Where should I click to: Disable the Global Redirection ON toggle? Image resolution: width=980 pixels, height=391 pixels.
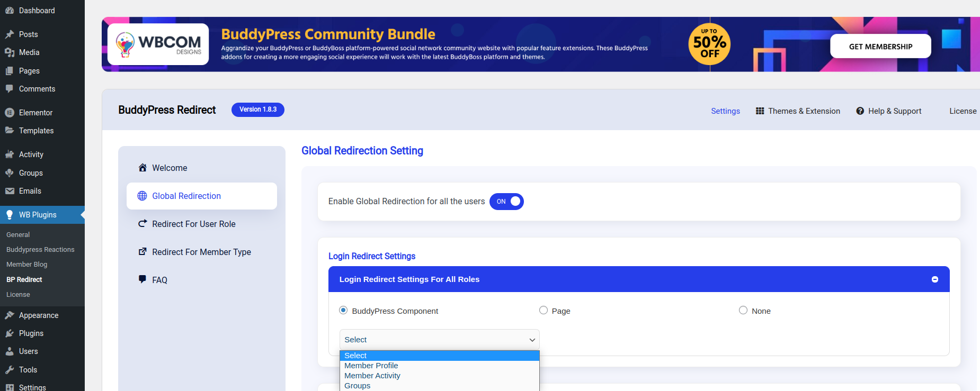[506, 202]
